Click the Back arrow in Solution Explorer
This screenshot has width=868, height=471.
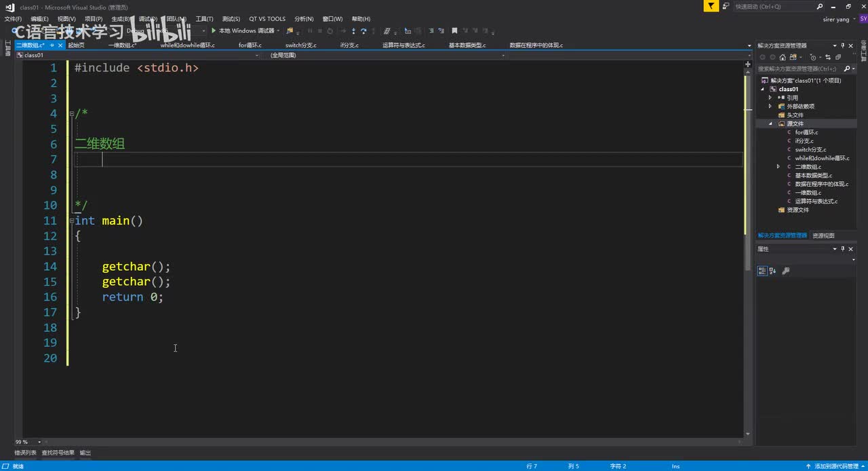pyautogui.click(x=763, y=58)
